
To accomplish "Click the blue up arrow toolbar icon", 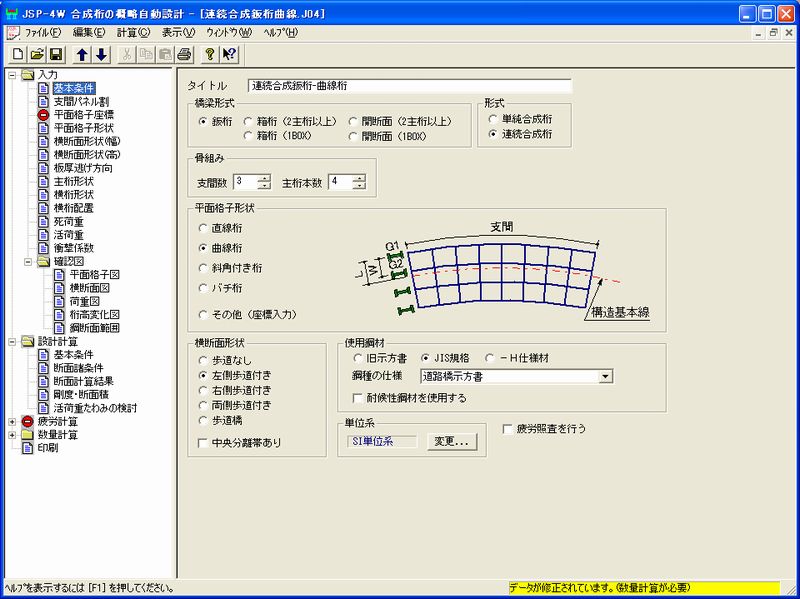I will coord(83,54).
